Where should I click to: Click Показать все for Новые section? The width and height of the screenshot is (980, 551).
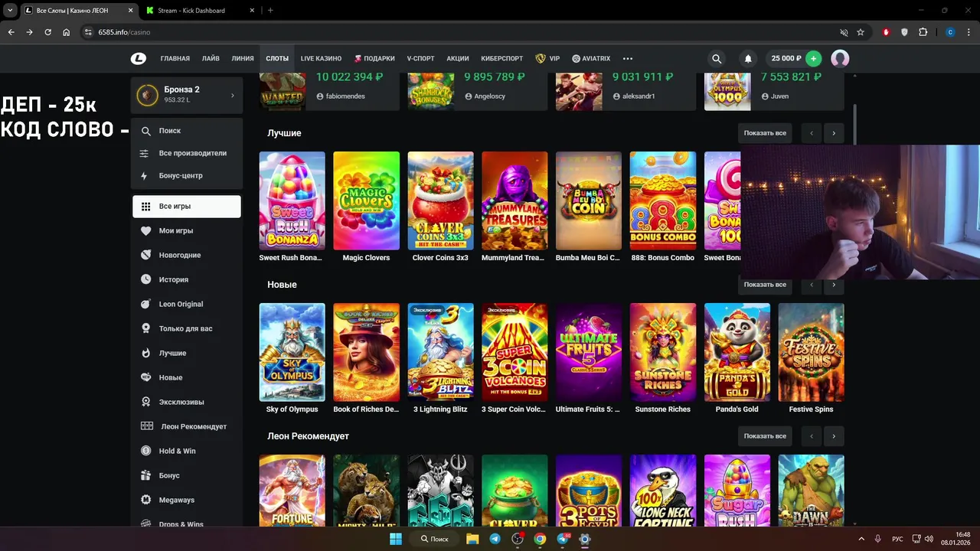point(765,285)
